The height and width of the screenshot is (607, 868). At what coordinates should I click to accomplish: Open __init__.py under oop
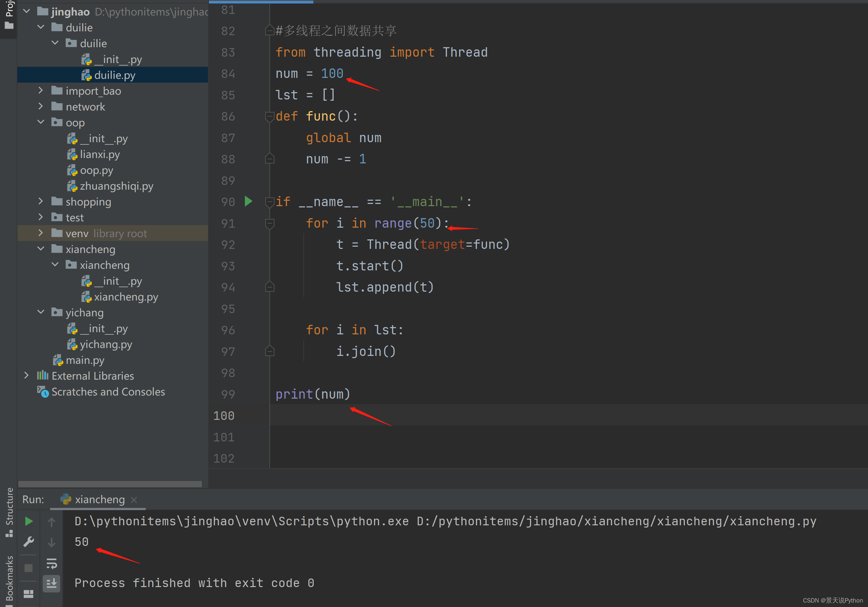[103, 138]
